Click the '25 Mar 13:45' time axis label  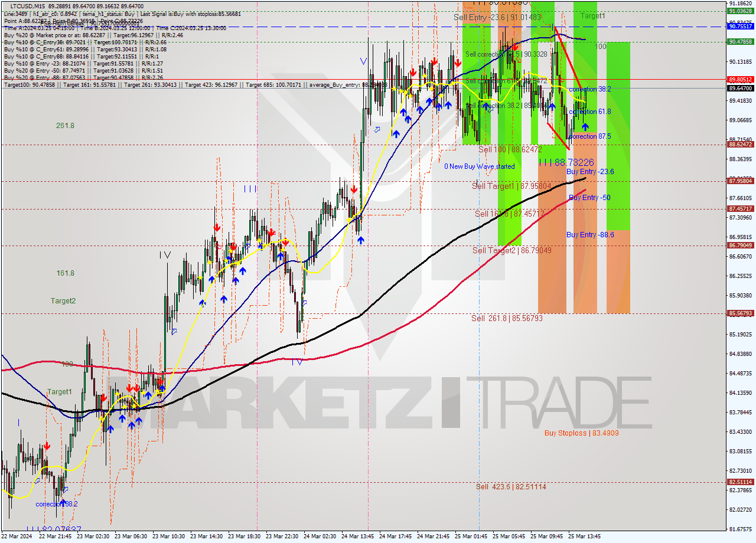(584, 537)
